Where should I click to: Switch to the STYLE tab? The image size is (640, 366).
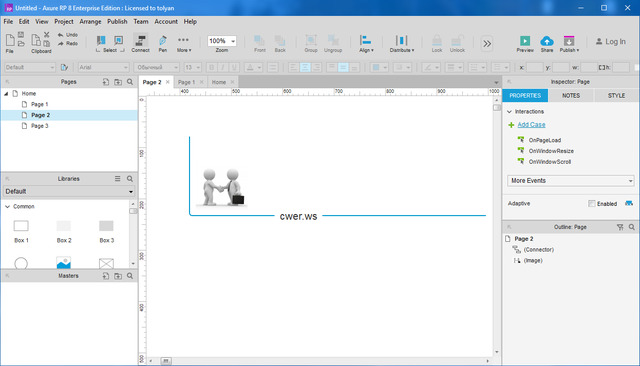point(616,95)
